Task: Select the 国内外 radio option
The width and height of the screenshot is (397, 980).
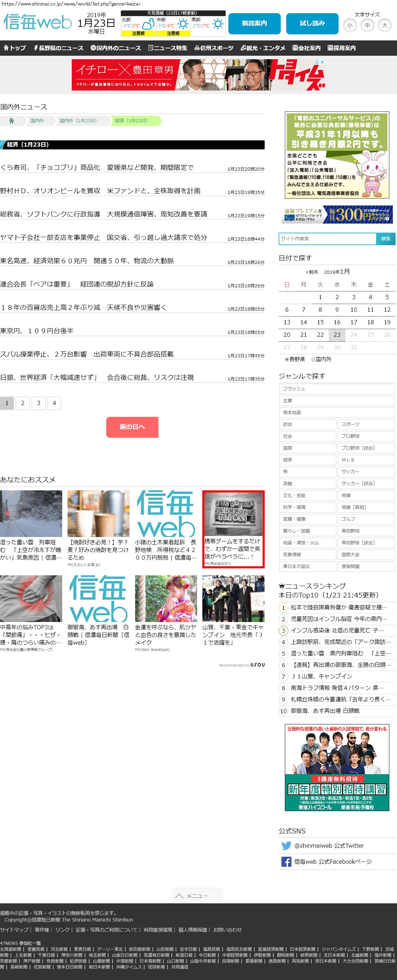Action: coord(313,359)
